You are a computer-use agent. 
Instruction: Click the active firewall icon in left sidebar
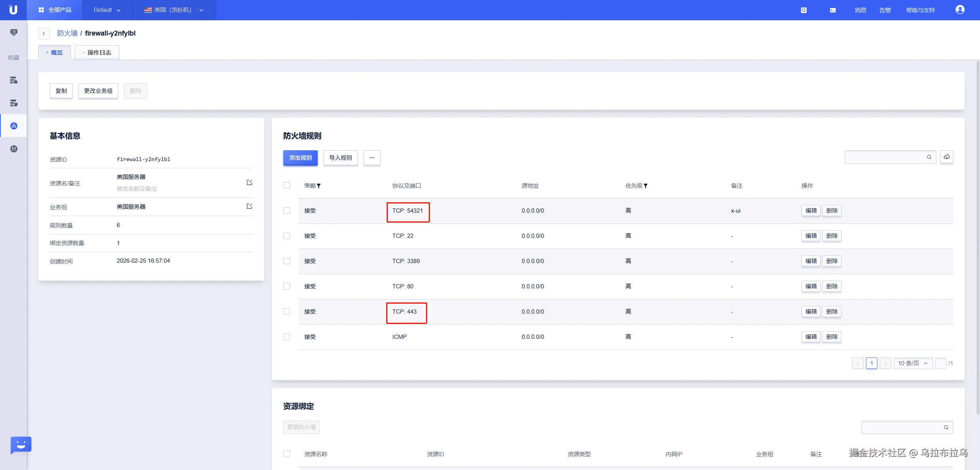(14, 126)
